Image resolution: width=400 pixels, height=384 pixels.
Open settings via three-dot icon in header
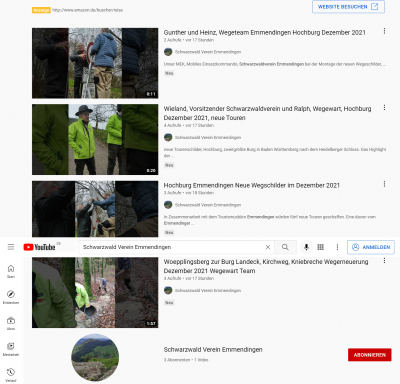click(337, 247)
